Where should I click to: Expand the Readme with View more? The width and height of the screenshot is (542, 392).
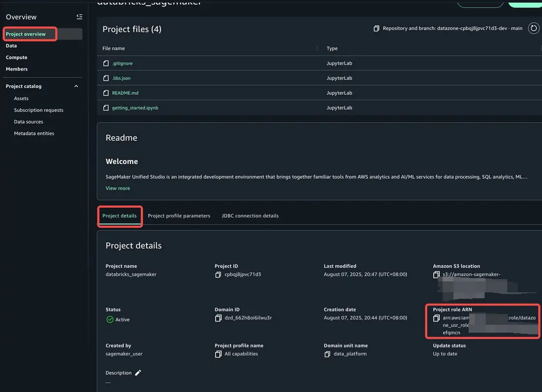click(x=117, y=188)
